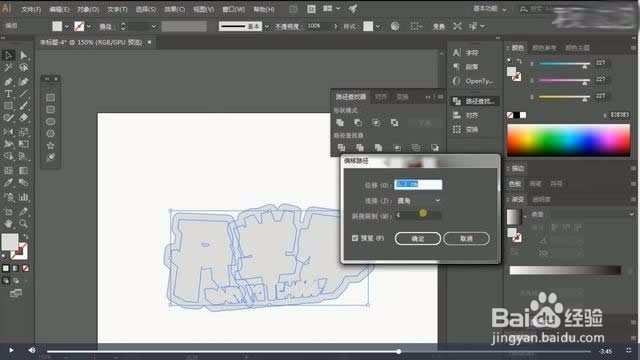
Task: Switch to Gradient fill mode button
Action: click(x=16, y=268)
